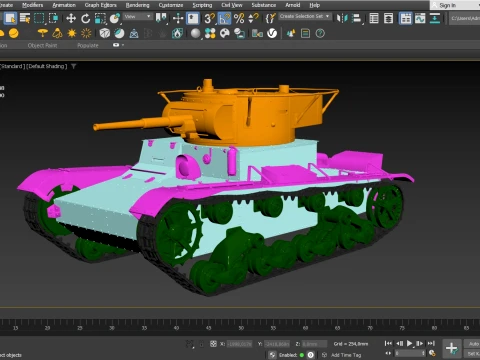Toggle the 3D Snaps button
This screenshot has width=480, height=360.
(209, 18)
